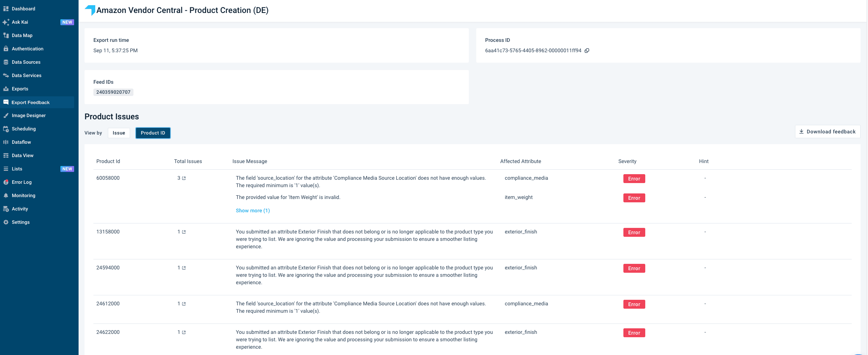Open issue details link for product 24622000
This screenshot has height=355, width=868.
pyautogui.click(x=184, y=332)
